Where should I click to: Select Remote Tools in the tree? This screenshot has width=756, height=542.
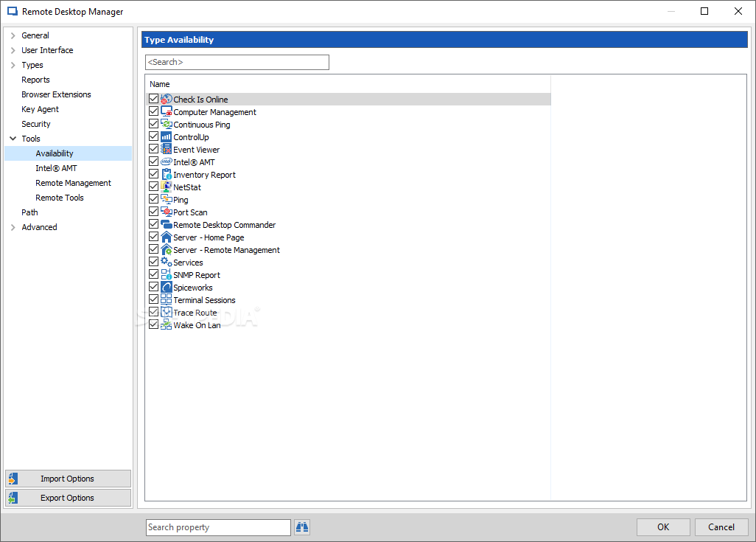click(59, 198)
